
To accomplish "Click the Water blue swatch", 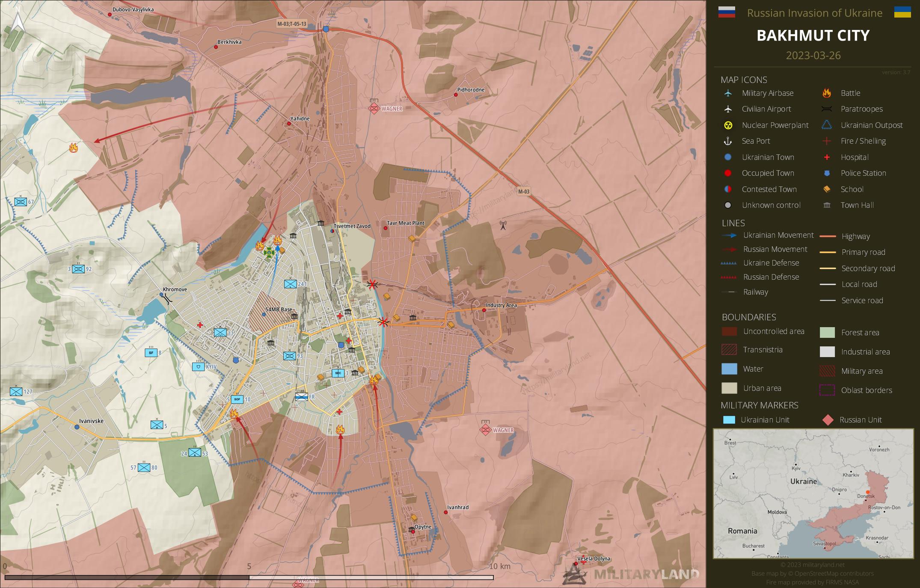I will (729, 369).
